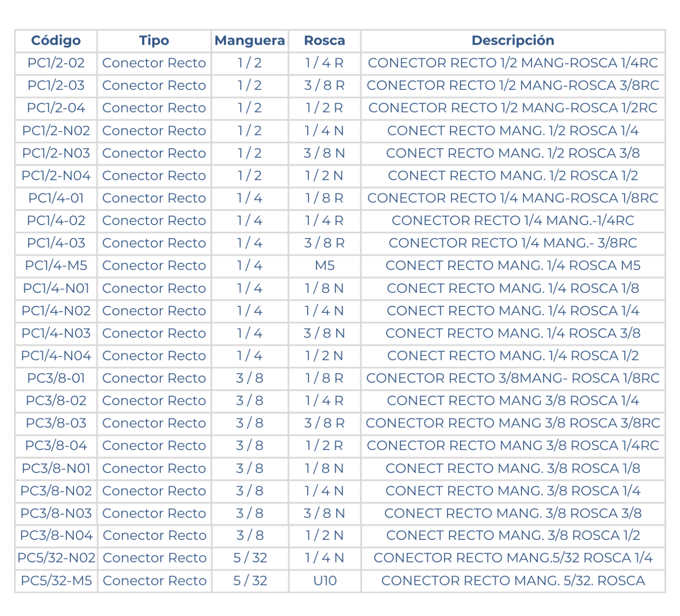Click description CONECTOR RECTO MANG.5/32 ROSCA 1/4
The width and height of the screenshot is (680, 616).
click(513, 558)
